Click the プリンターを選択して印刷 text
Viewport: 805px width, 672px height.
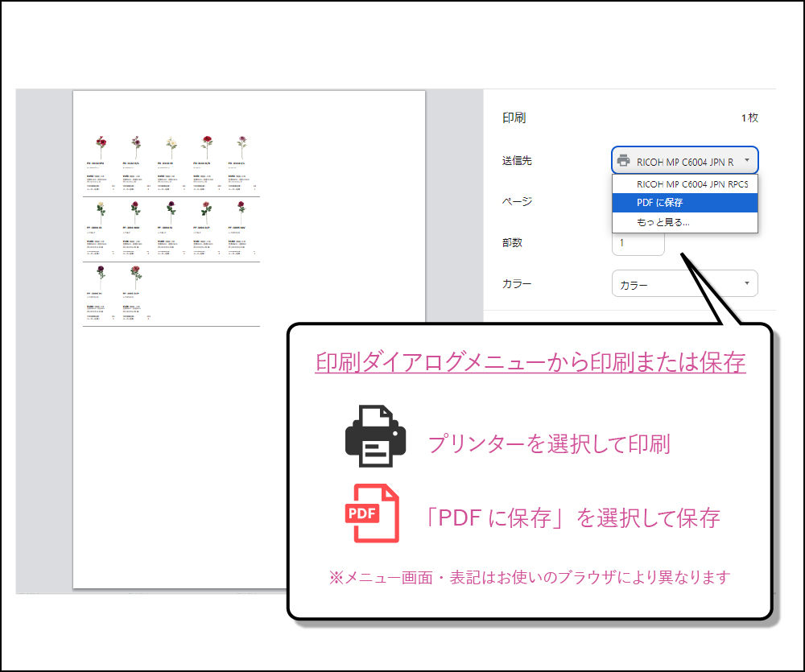[549, 443]
